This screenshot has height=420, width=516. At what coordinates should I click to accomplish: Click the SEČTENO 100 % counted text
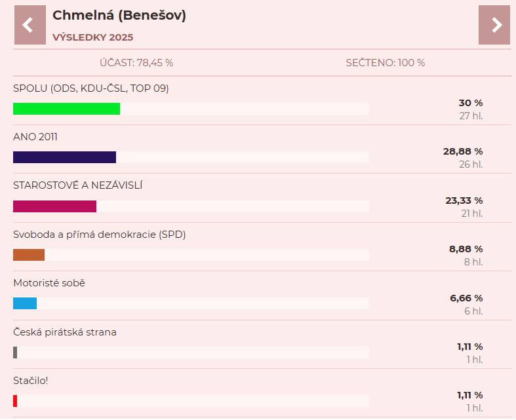(x=385, y=63)
